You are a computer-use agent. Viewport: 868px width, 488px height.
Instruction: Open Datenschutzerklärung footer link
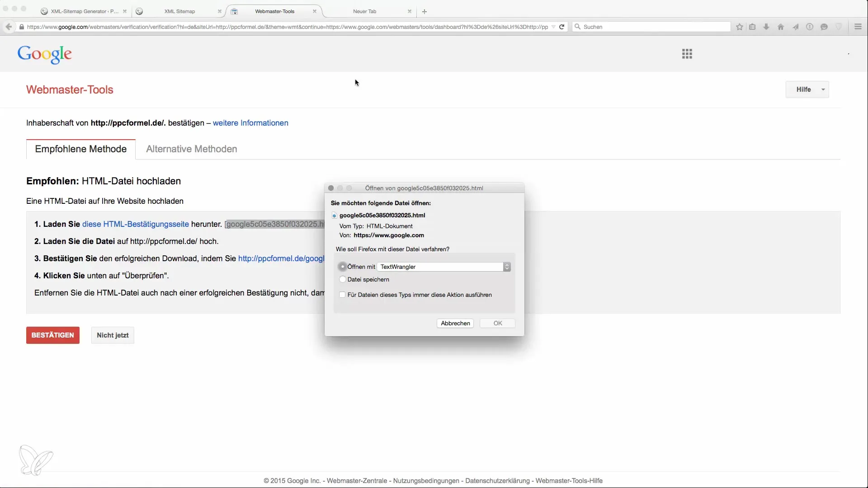pyautogui.click(x=497, y=481)
